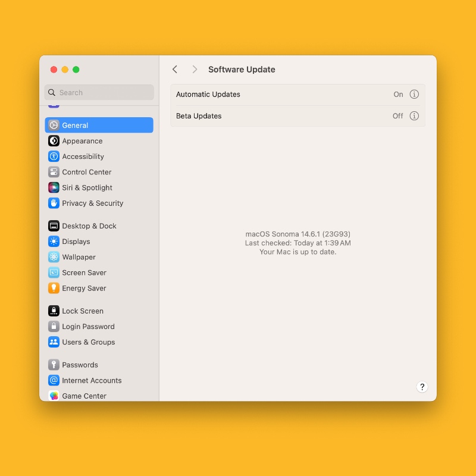Choose Users & Groups in sidebar
The image size is (476, 476).
[x=88, y=342]
